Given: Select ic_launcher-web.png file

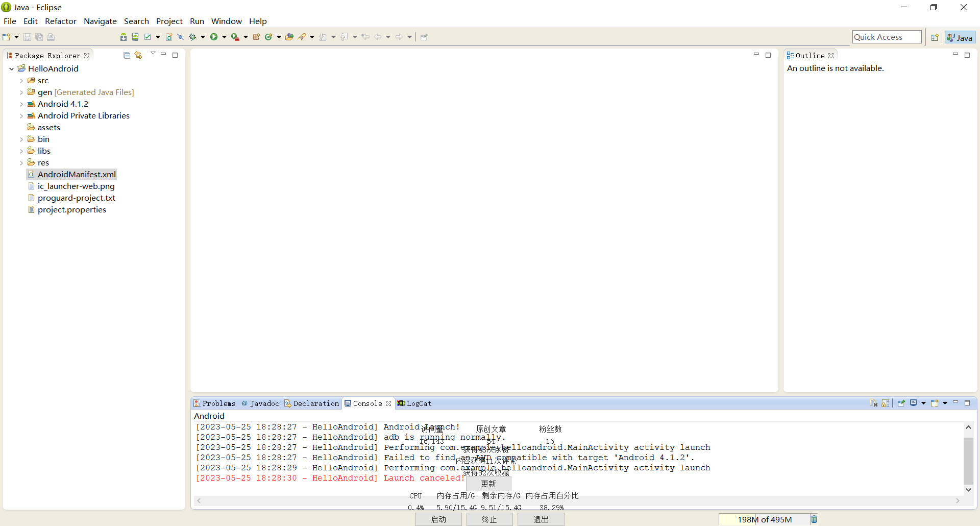Looking at the screenshot, I should (x=71, y=186).
